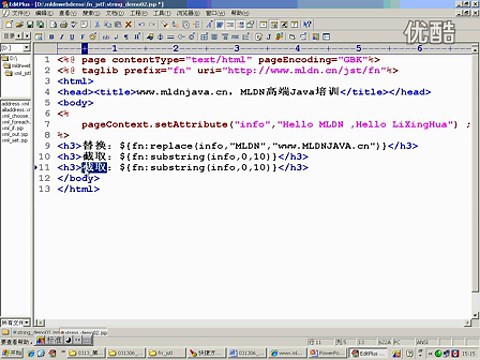
Task: Click the Find flashlight icon
Action: pyautogui.click(x=165, y=24)
